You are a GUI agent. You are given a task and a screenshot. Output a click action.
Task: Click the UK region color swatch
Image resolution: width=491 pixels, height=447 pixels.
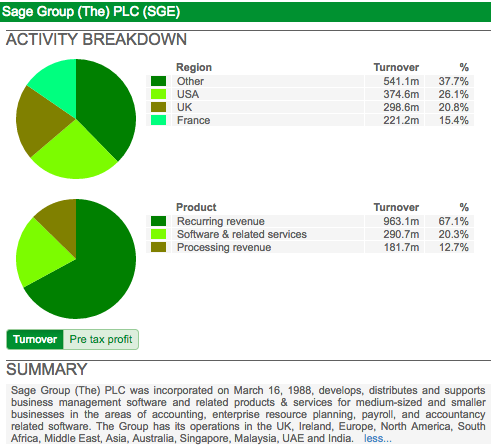pos(158,107)
